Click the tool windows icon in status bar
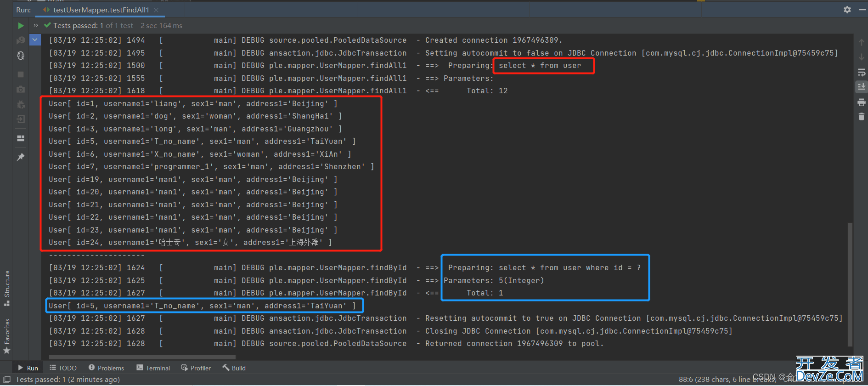Viewport: 868px width, 386px height. pos(7,380)
